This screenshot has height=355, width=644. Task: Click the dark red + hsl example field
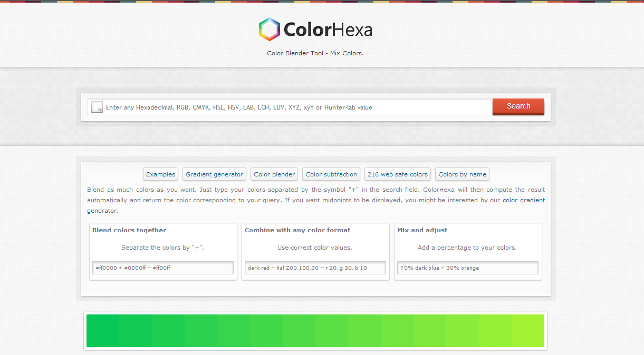point(315,268)
